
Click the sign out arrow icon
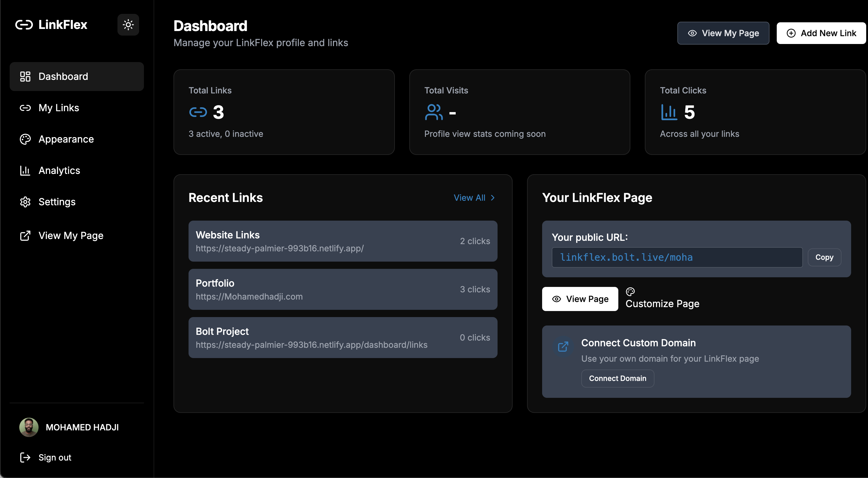coord(25,458)
